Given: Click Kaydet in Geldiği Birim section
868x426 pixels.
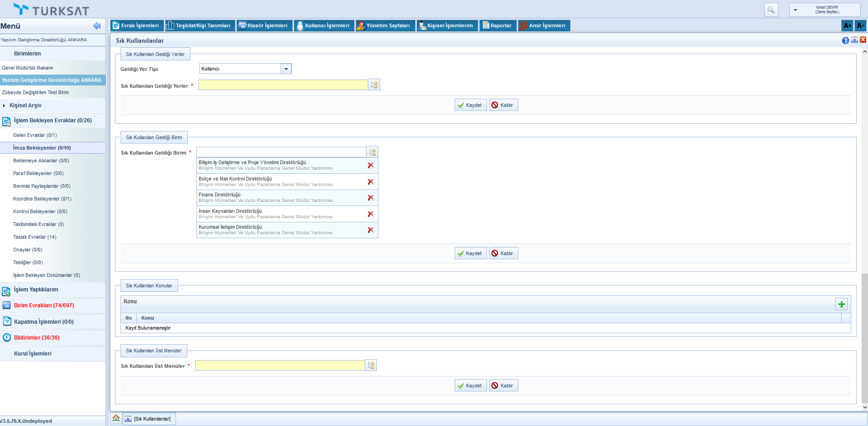Looking at the screenshot, I should [x=470, y=253].
